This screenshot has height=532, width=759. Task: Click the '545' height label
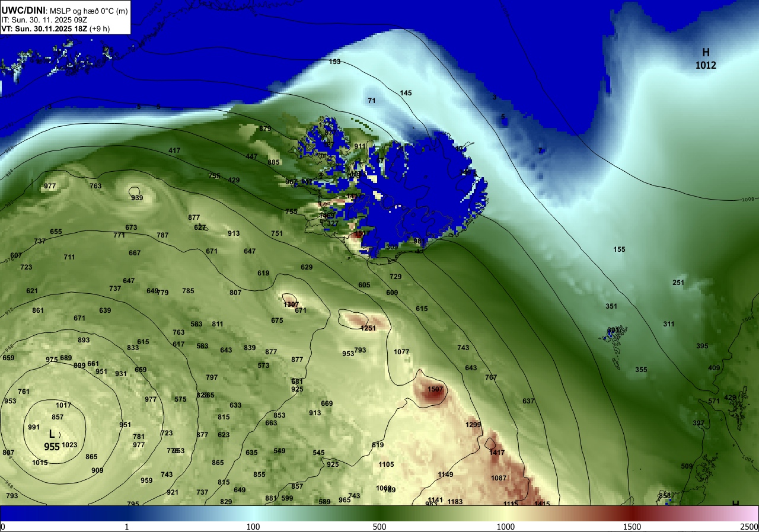coord(318,453)
